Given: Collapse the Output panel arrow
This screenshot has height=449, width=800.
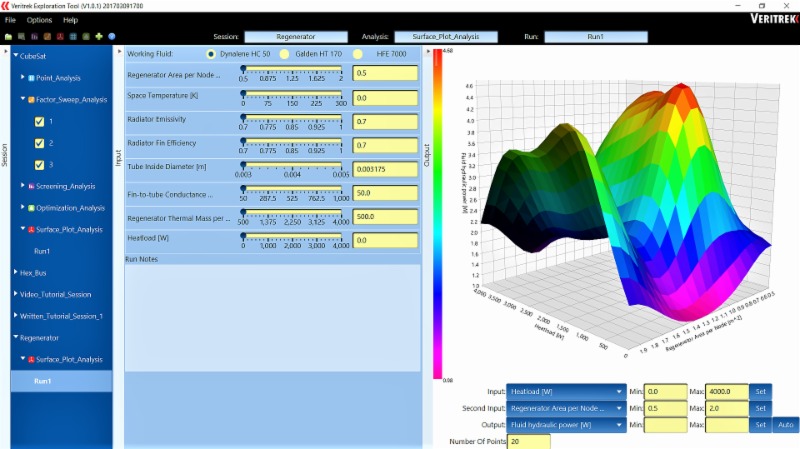Looking at the screenshot, I should pos(428,52).
